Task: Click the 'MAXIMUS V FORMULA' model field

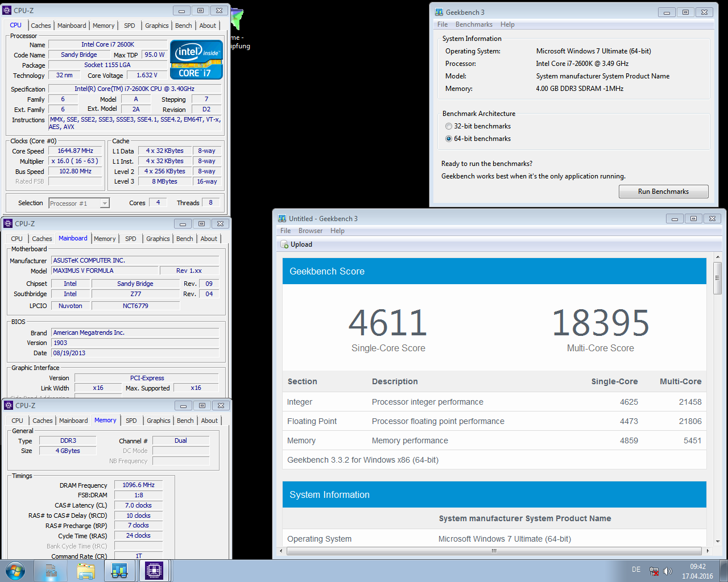Action: coord(104,271)
